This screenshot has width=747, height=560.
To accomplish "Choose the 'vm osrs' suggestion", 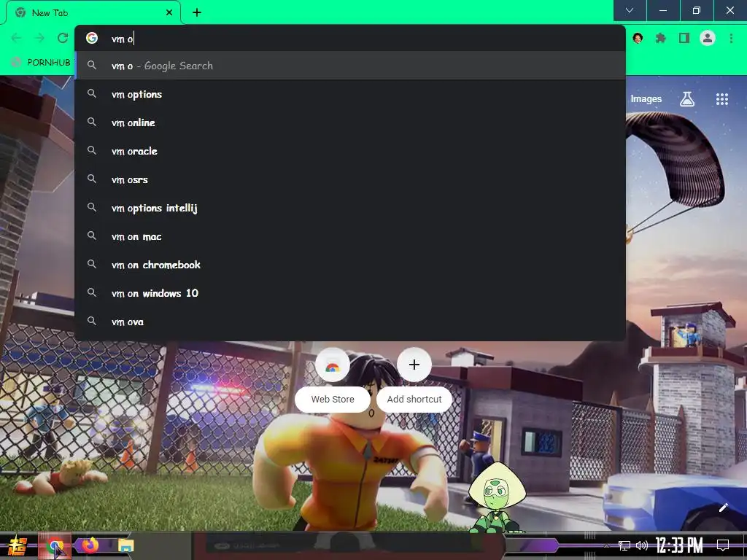I will click(x=350, y=179).
